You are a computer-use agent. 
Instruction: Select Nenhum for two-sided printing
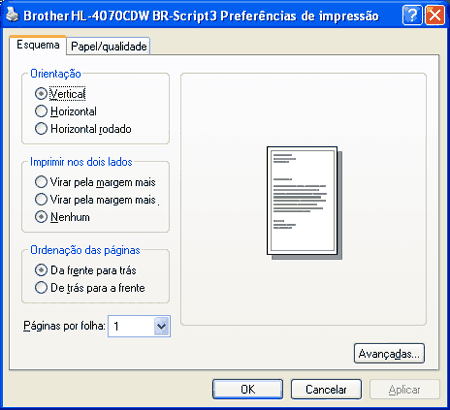(x=62, y=217)
